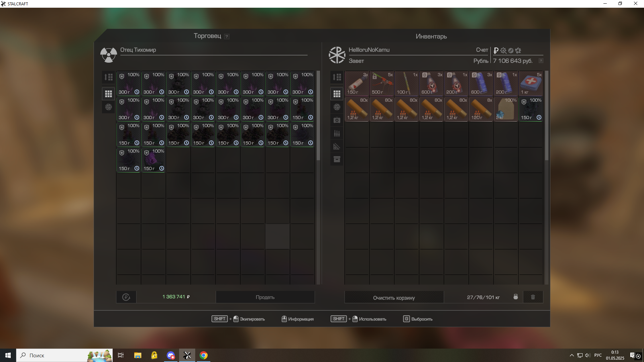
Task: Open the Windows Start menu
Action: pos(8,355)
